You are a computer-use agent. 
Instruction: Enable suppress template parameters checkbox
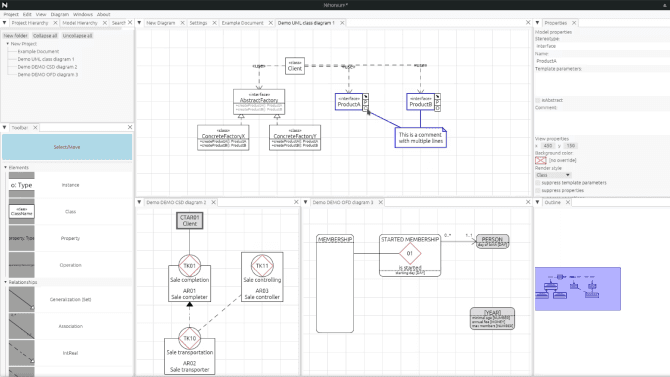[538, 183]
